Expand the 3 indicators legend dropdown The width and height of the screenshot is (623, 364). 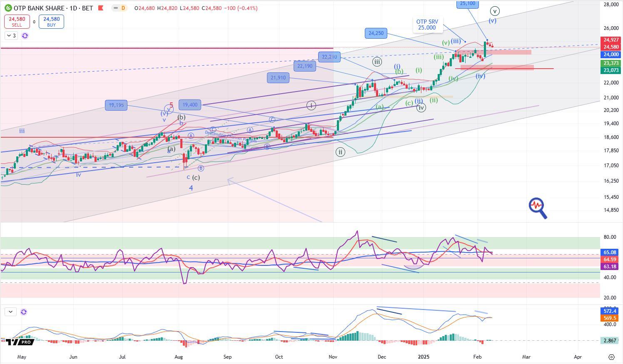tap(11, 36)
